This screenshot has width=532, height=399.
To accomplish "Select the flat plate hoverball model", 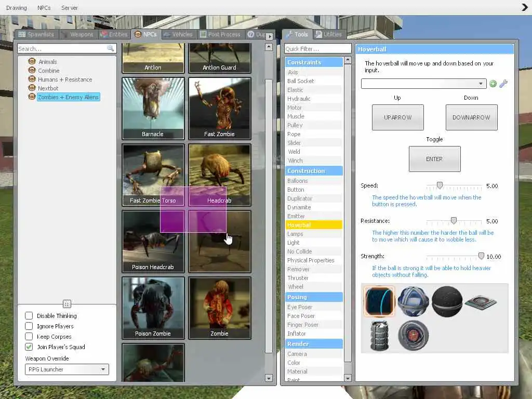I will tap(481, 301).
